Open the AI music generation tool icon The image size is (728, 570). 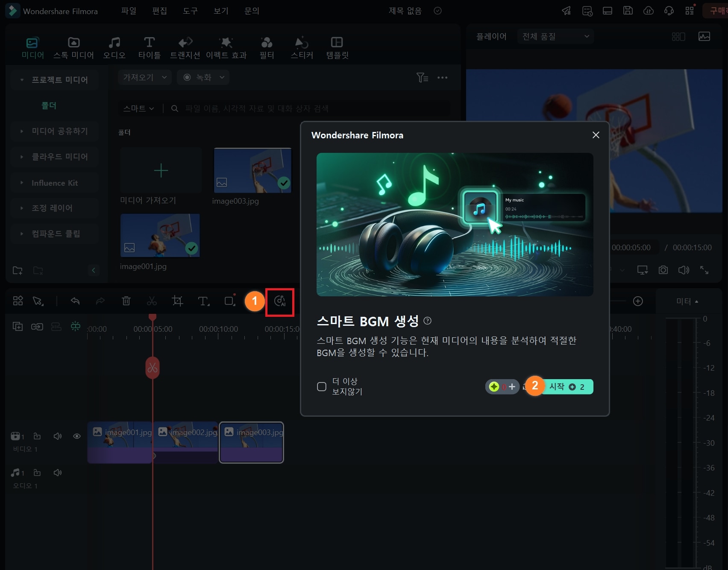tap(280, 301)
